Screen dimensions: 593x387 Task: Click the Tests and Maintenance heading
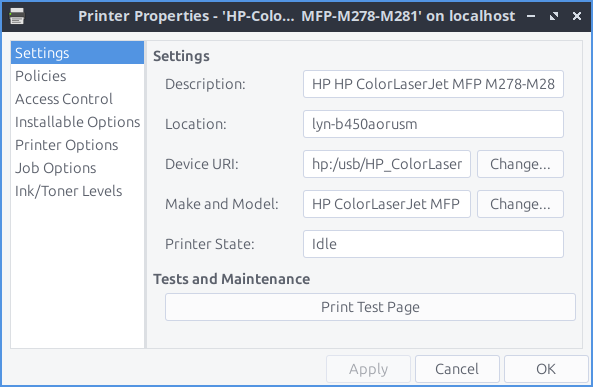(x=231, y=279)
